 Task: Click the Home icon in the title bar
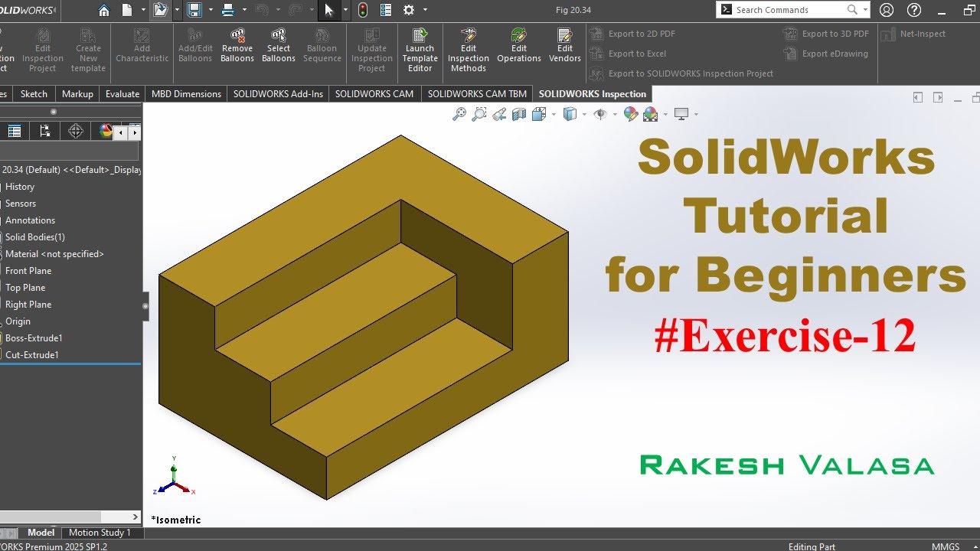tap(103, 10)
